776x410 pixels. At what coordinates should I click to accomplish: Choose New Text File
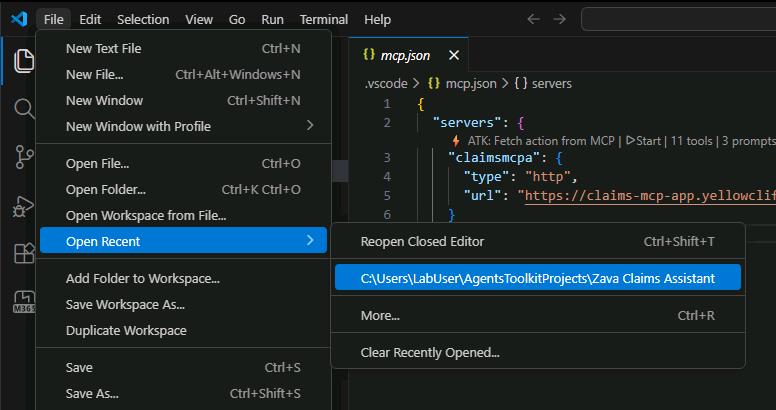point(183,49)
